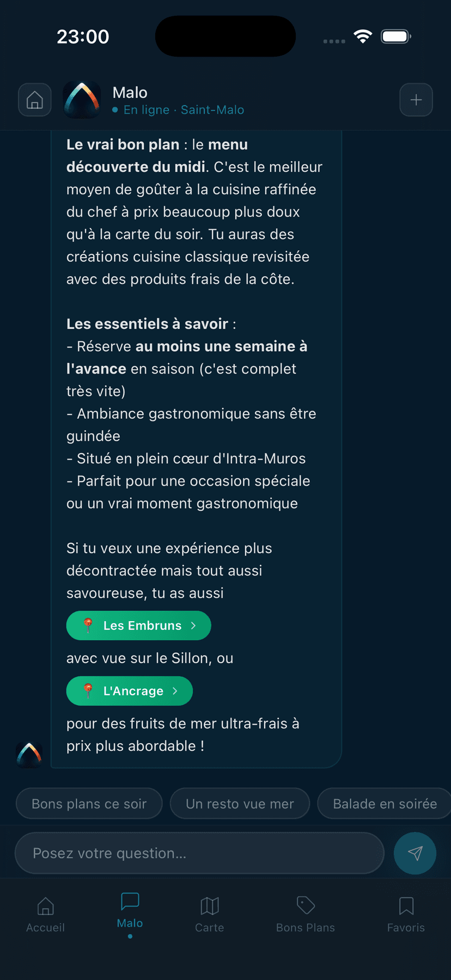
Task: Select the Malo chat tab
Action: 130,910
